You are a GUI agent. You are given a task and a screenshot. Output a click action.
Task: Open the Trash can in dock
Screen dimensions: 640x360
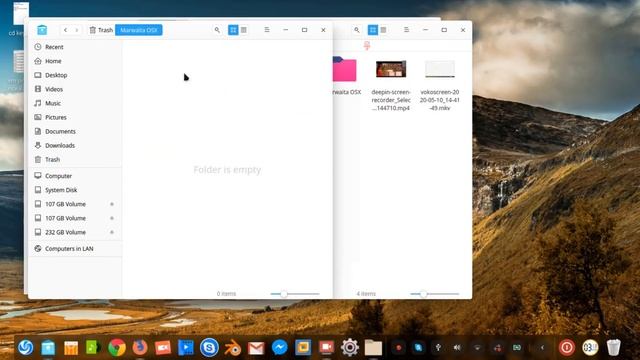coord(613,347)
